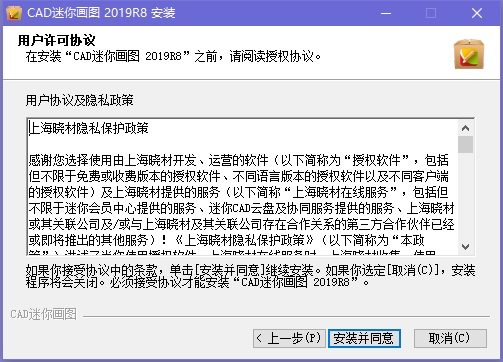This screenshot has height=362, width=503.
Task: Click the agreement scrollbar thumb
Action: click(465, 144)
